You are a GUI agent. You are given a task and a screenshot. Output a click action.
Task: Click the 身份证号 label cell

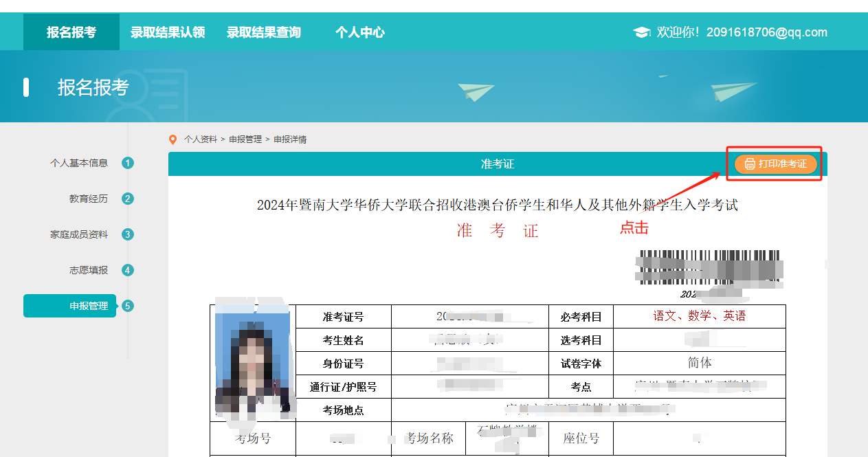tap(344, 364)
